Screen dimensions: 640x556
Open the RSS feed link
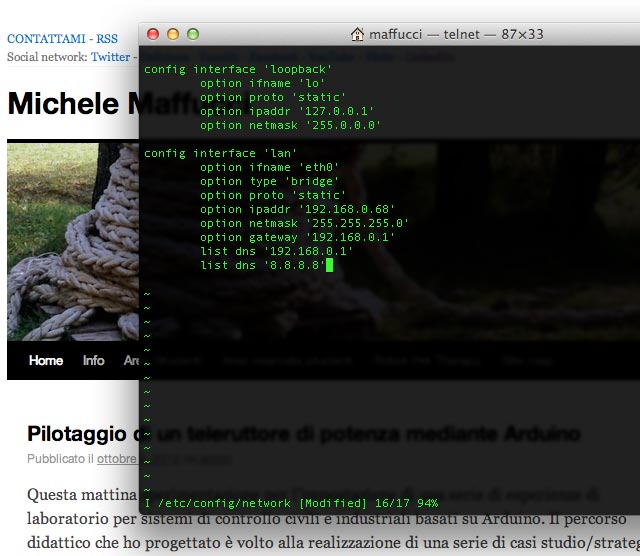107,39
